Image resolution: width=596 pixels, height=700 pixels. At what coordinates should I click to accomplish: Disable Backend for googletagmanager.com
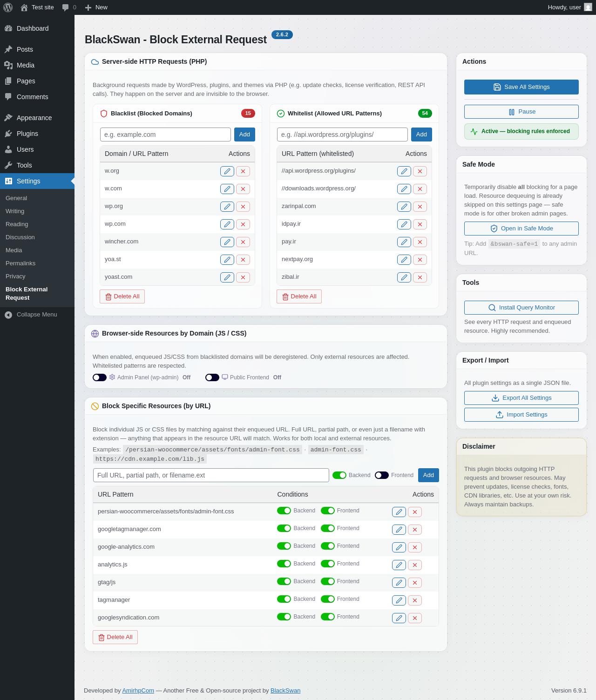coord(284,528)
